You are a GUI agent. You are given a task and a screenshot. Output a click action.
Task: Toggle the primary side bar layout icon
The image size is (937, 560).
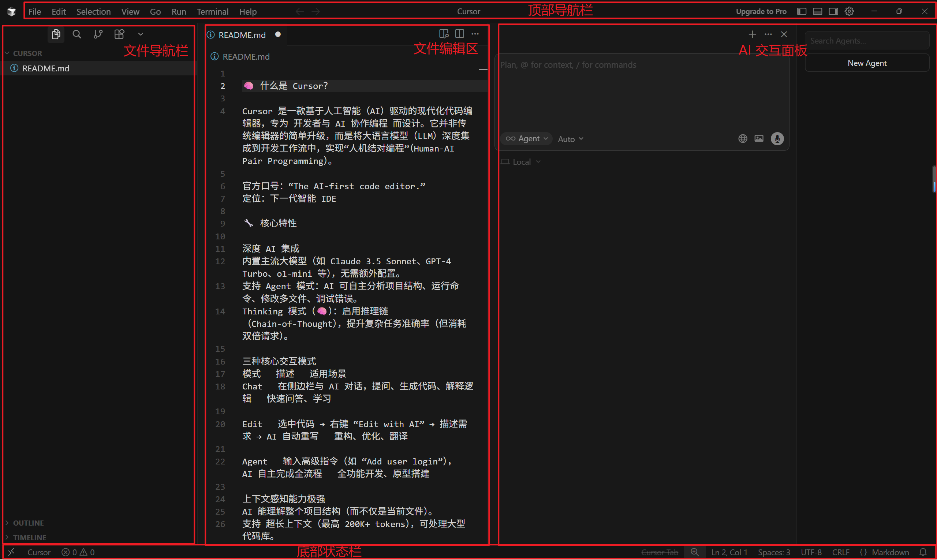[x=802, y=11]
